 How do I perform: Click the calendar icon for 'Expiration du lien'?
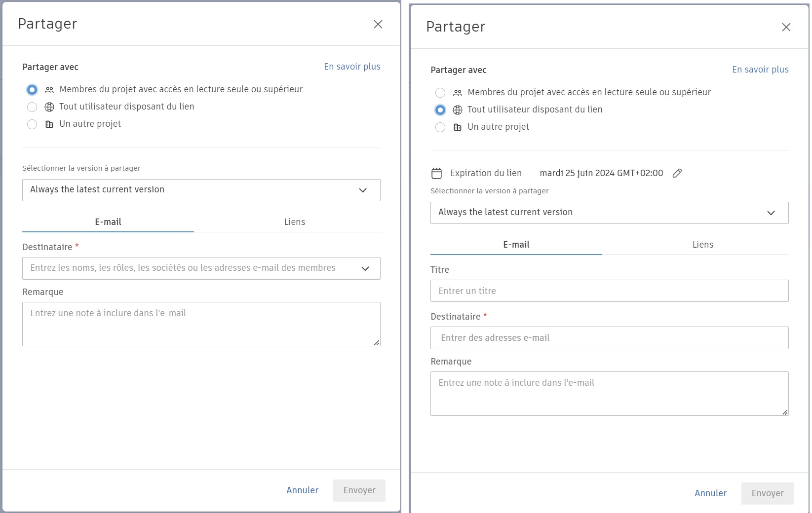437,173
